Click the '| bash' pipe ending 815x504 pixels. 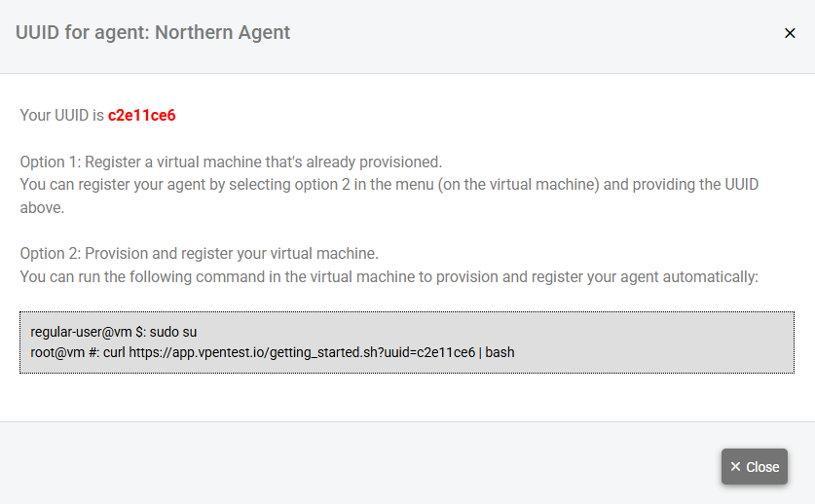(x=497, y=352)
